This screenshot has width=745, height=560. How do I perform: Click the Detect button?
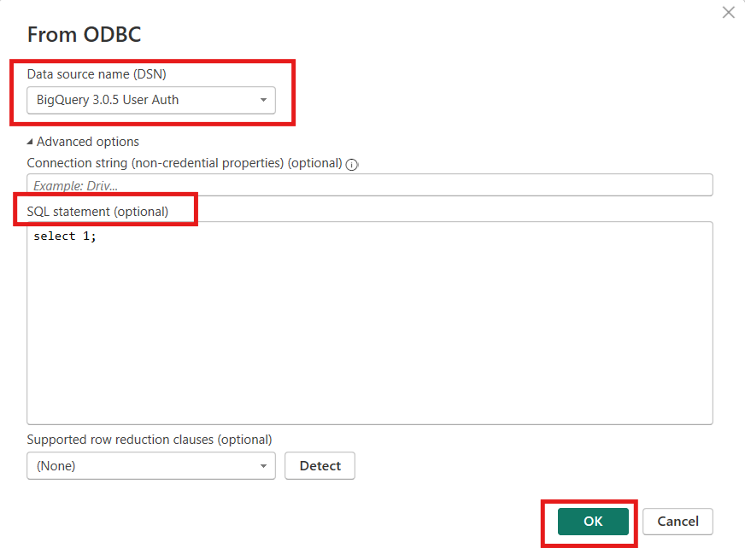tap(320, 465)
